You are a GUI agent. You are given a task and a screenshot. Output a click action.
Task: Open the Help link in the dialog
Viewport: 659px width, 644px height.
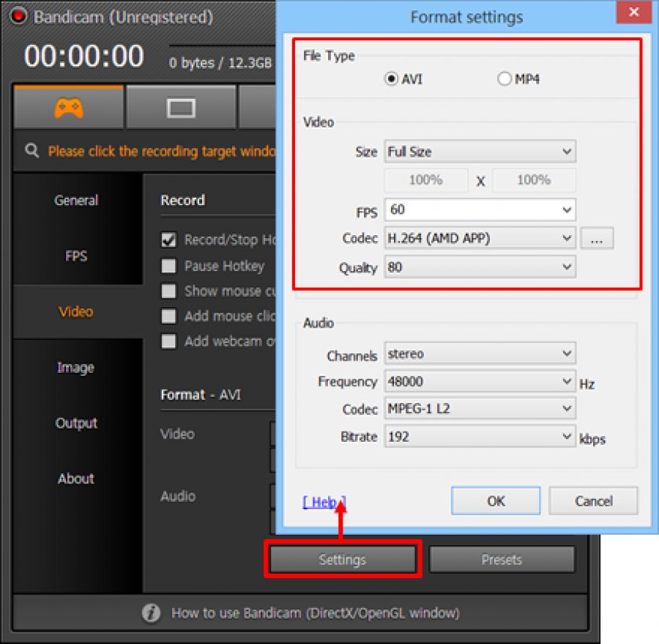pos(324,502)
